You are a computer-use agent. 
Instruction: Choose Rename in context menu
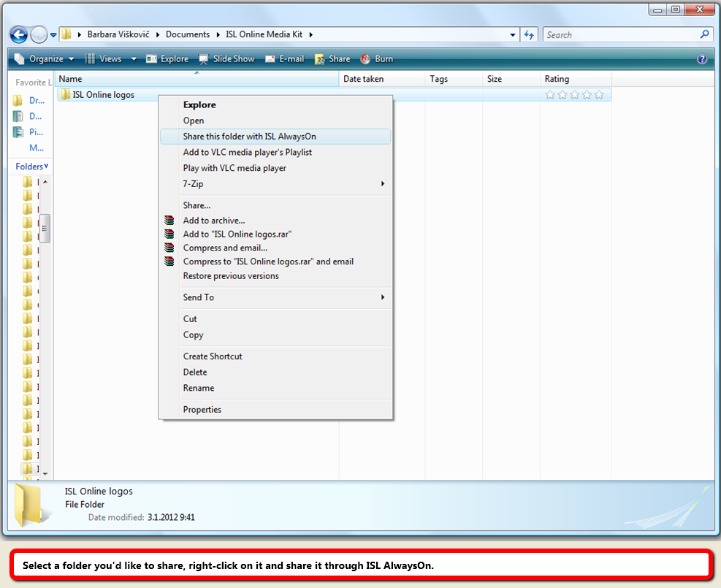(x=275, y=388)
